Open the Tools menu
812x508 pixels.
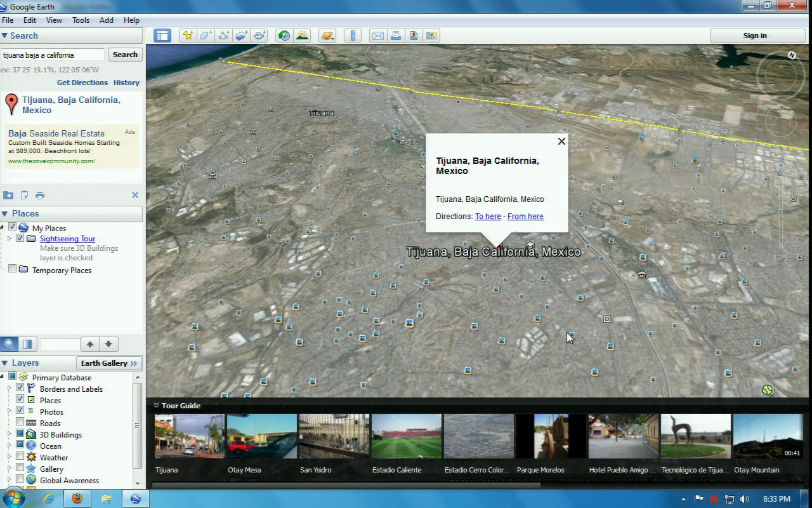pyautogui.click(x=81, y=20)
